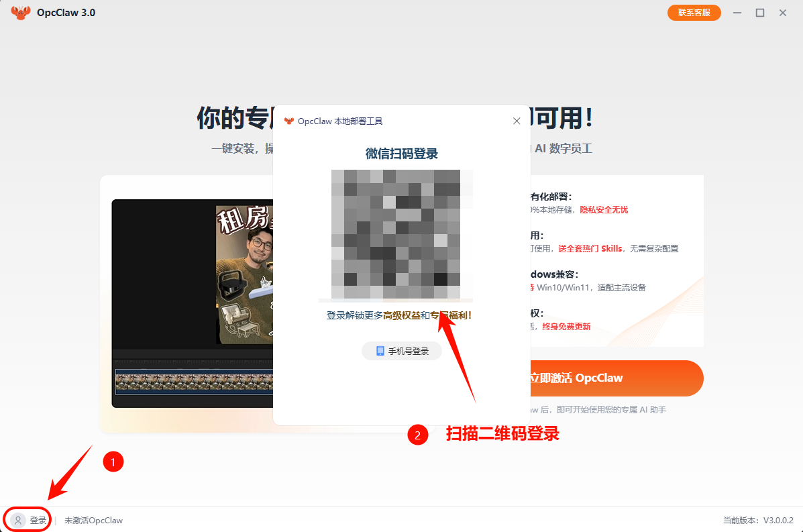803x532 pixels.
Task: Close the OpcClaw 3.0 main window
Action: [x=782, y=13]
